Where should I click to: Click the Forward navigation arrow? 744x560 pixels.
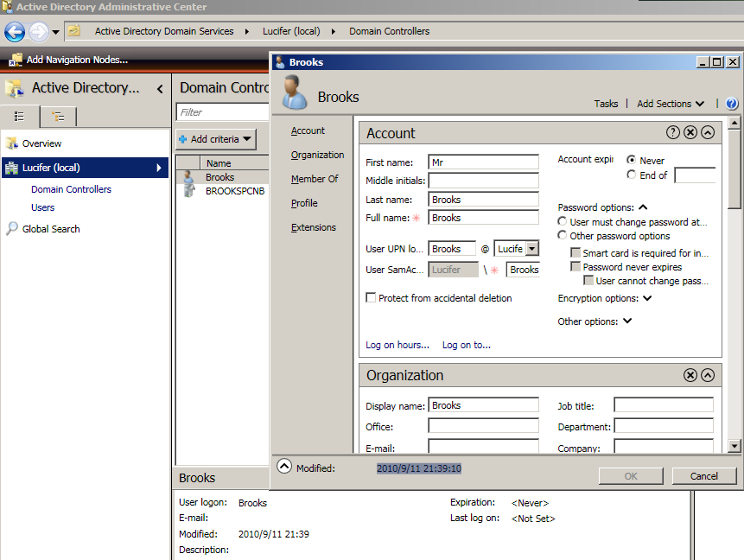tap(38, 32)
